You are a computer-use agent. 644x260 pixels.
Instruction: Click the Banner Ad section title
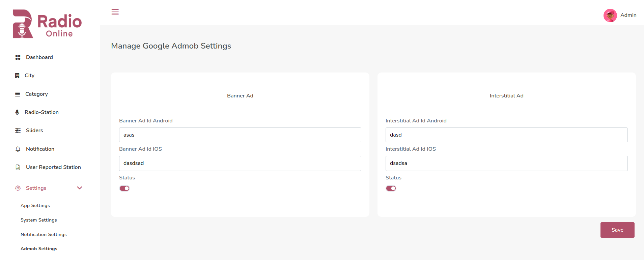tap(240, 96)
